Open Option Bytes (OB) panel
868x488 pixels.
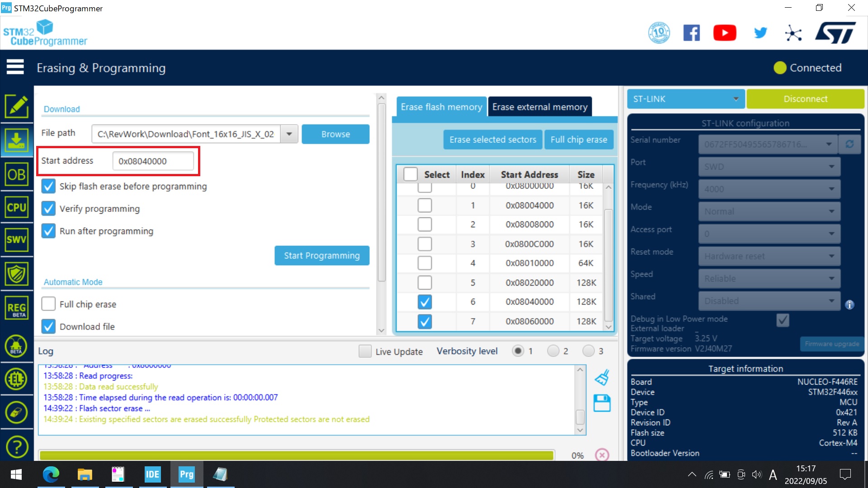tap(16, 174)
